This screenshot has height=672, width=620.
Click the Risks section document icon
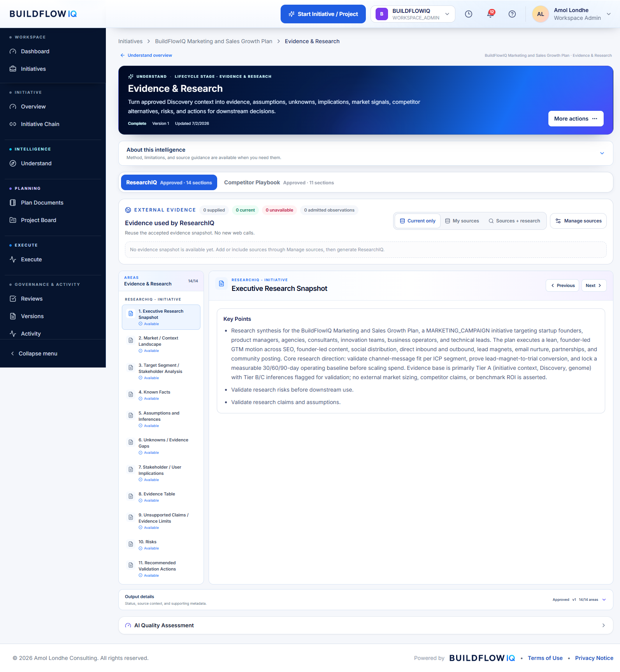pyautogui.click(x=131, y=544)
